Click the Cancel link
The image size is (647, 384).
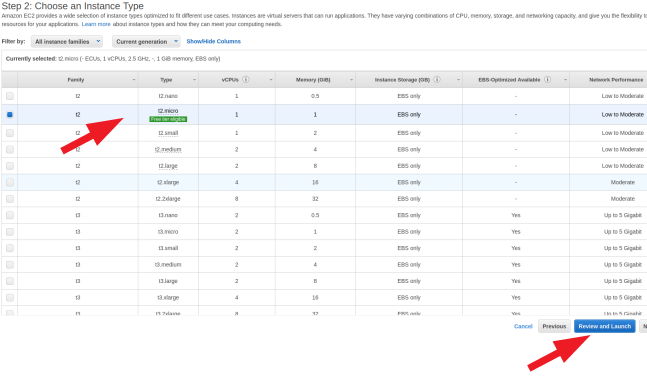pos(523,326)
